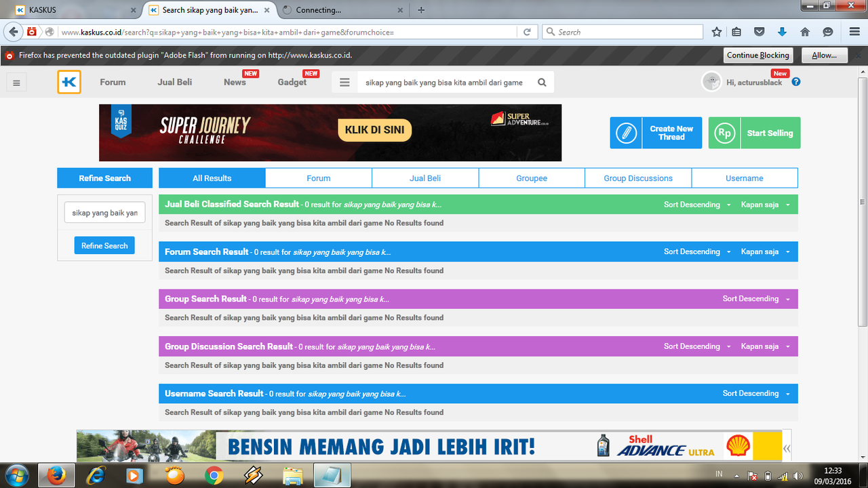Expand Sort Descending in Forum Search Result

click(697, 251)
